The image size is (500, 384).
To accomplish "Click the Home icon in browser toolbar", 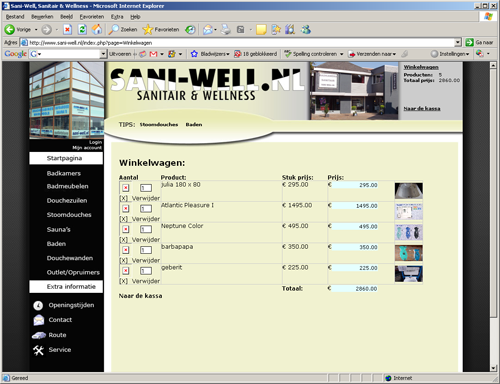I will 97,30.
